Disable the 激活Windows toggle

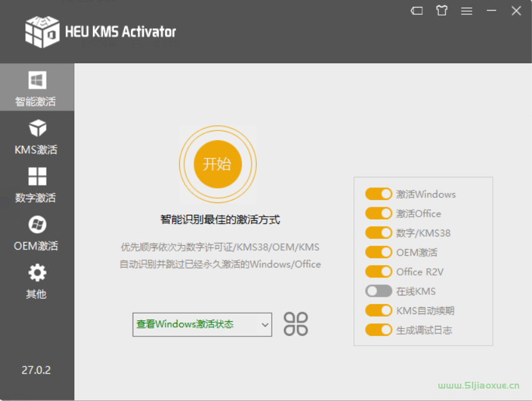pos(378,194)
